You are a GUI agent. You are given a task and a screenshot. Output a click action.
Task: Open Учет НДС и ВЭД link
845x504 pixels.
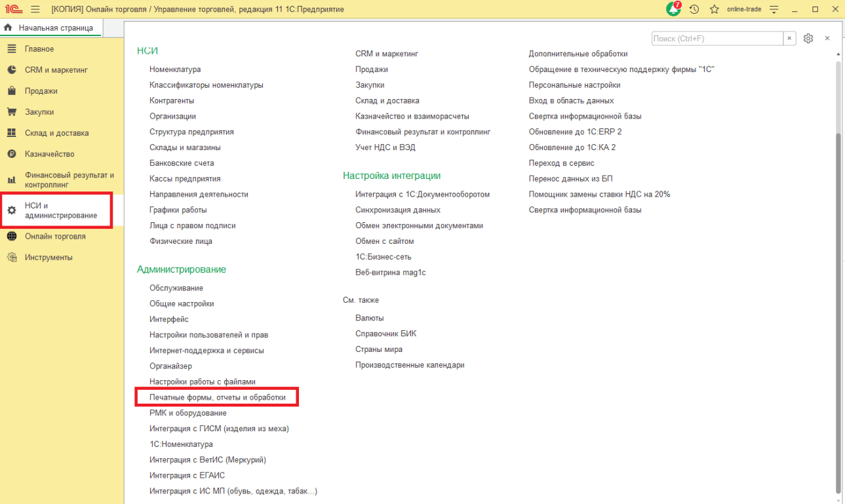coord(386,147)
